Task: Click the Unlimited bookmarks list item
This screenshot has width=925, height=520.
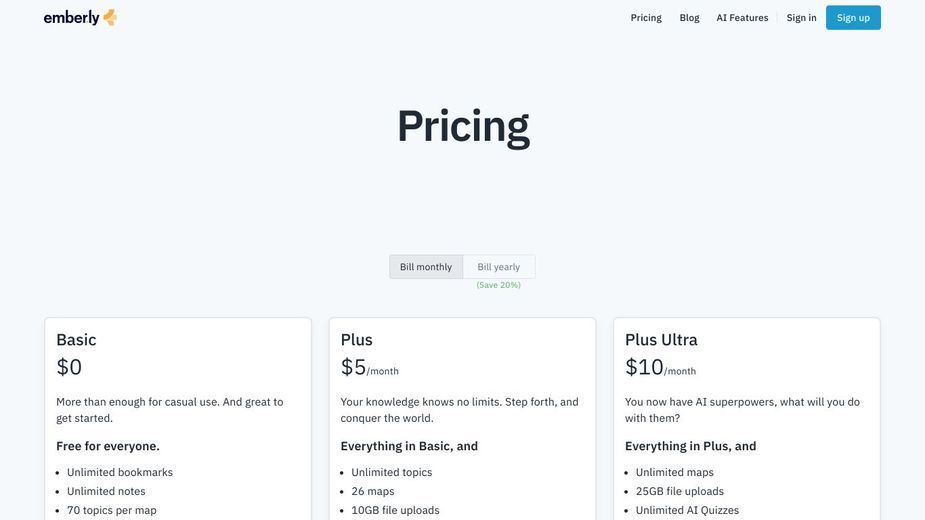Action: click(x=120, y=472)
